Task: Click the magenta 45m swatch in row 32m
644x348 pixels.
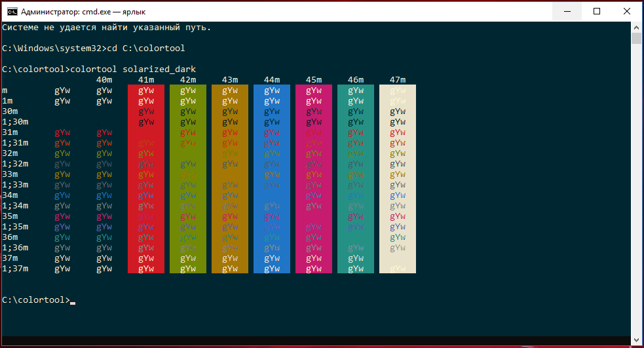Action: tap(313, 153)
